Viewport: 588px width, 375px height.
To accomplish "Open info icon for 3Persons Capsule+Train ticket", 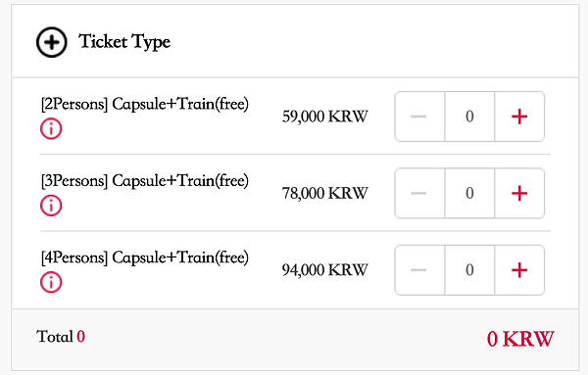I will pos(51,206).
